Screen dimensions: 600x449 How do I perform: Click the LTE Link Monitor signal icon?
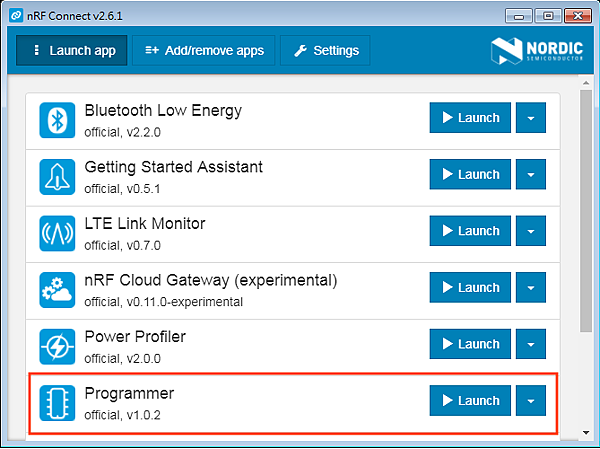click(x=57, y=233)
